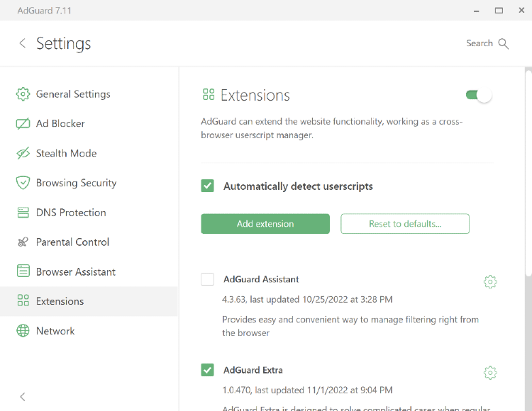The width and height of the screenshot is (532, 411).
Task: Close the AdGuard window
Action: tap(521, 11)
